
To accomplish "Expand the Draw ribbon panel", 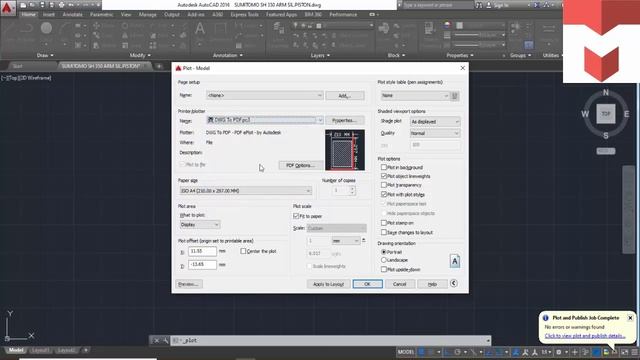I will coord(45,55).
